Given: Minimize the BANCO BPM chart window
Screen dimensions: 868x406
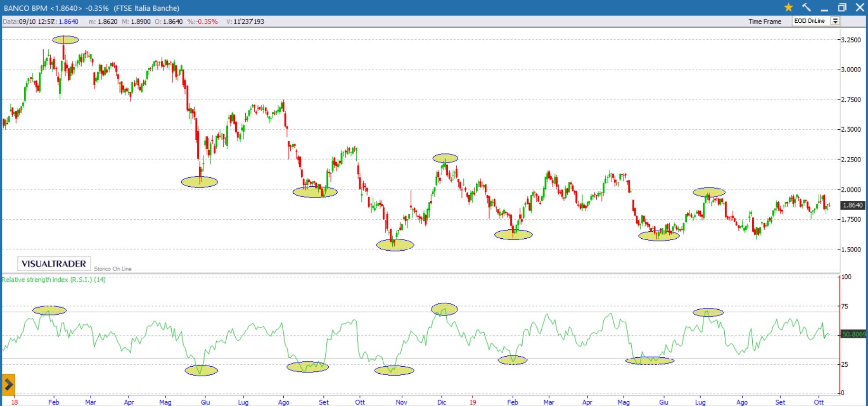Looking at the screenshot, I should [824, 9].
